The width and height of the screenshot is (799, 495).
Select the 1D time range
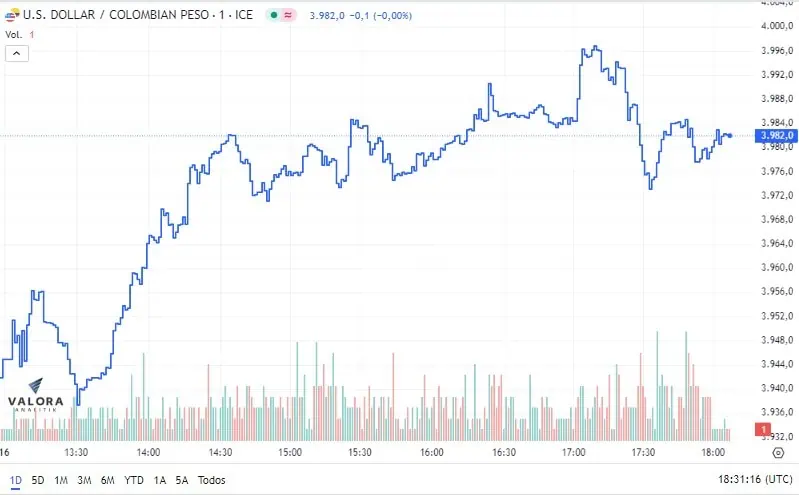pos(16,480)
